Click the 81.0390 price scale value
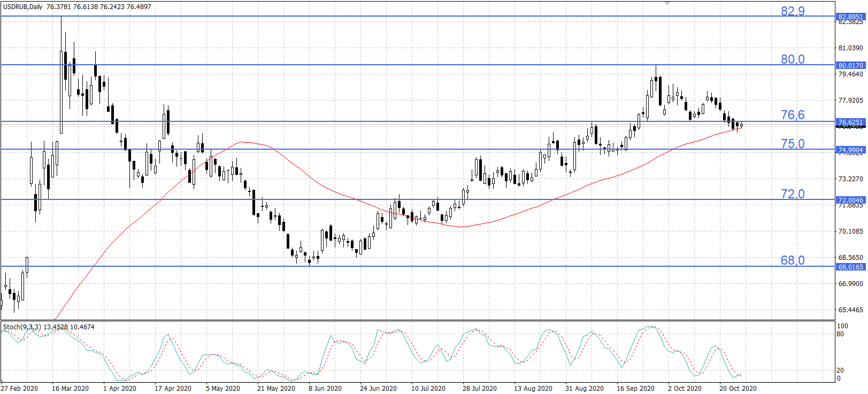Screen dimensions: 868x394 851,48
